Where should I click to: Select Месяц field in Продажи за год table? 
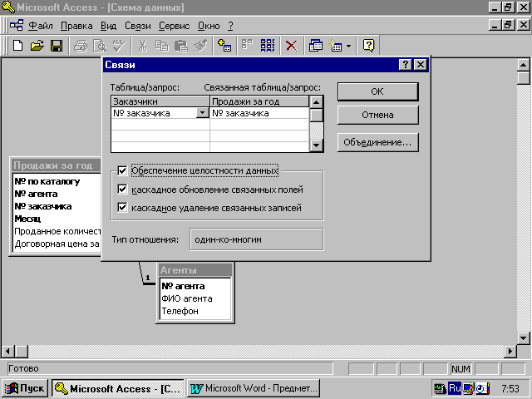click(27, 219)
